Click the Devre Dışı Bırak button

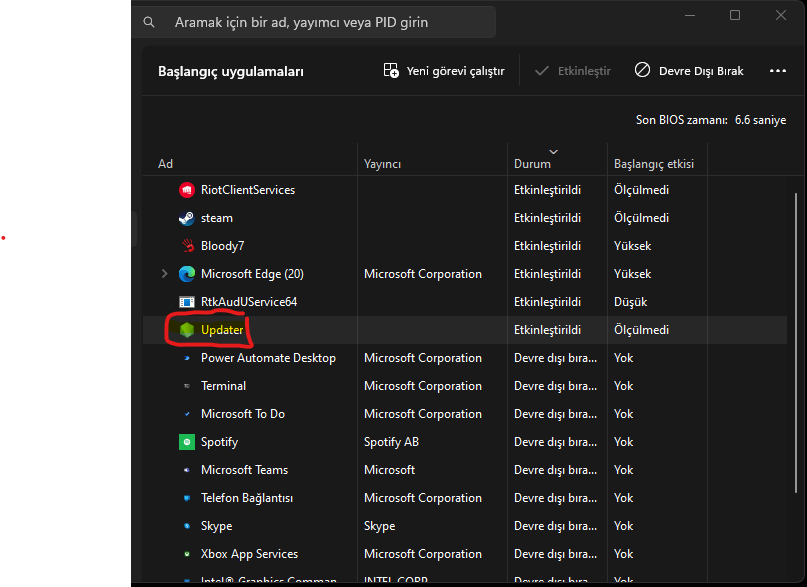pos(689,71)
